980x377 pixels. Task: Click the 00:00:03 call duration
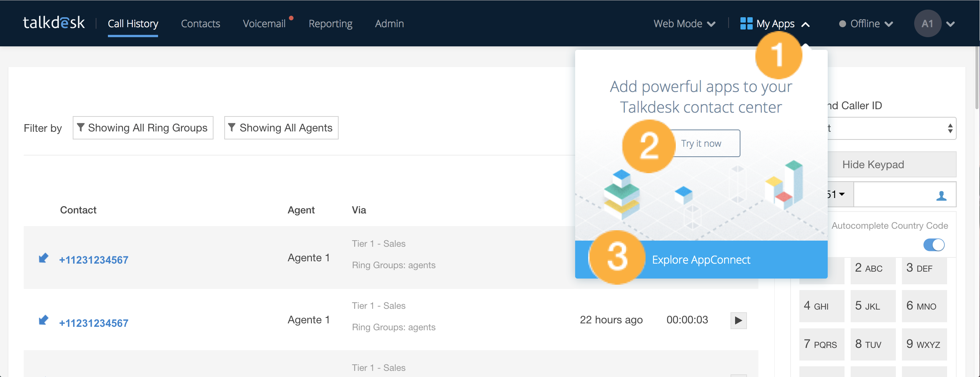[687, 320]
